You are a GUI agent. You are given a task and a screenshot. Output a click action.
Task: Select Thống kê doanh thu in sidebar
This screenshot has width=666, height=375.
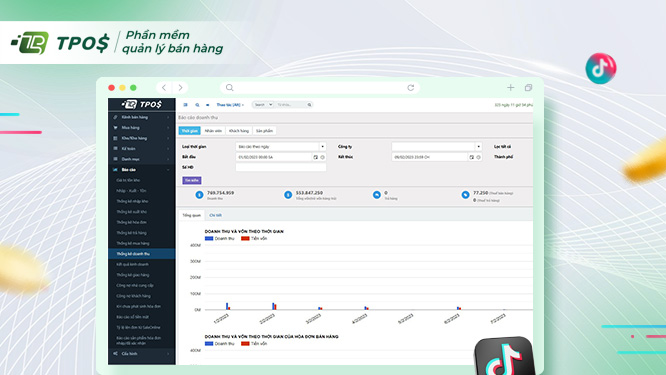141,254
